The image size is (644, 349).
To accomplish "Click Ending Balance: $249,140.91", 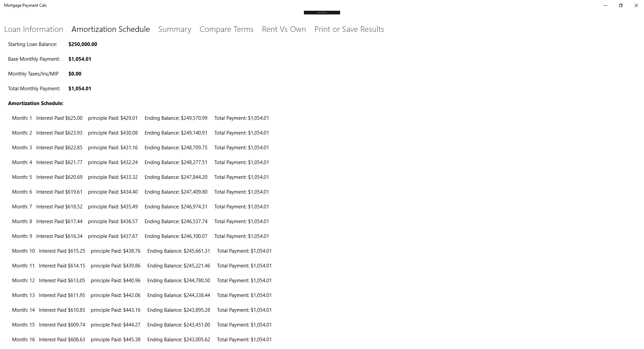I will click(x=176, y=133).
